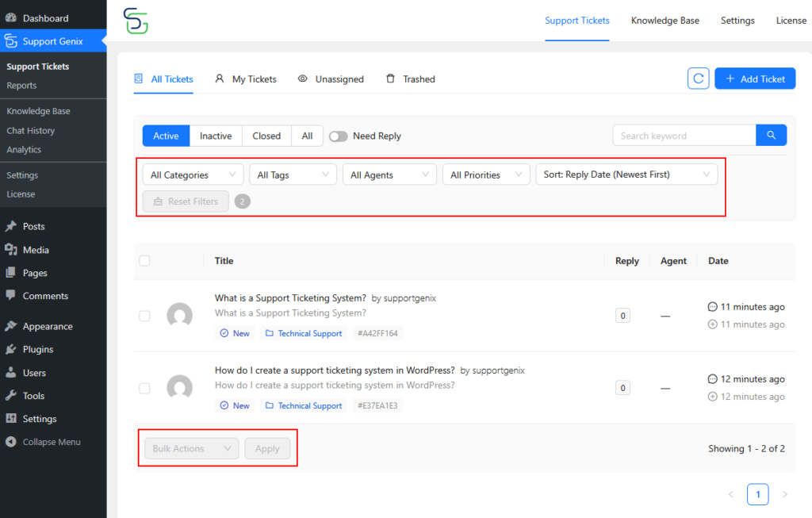Open Appearance in the WordPress sidebar
This screenshot has width=812, height=518.
pos(47,326)
